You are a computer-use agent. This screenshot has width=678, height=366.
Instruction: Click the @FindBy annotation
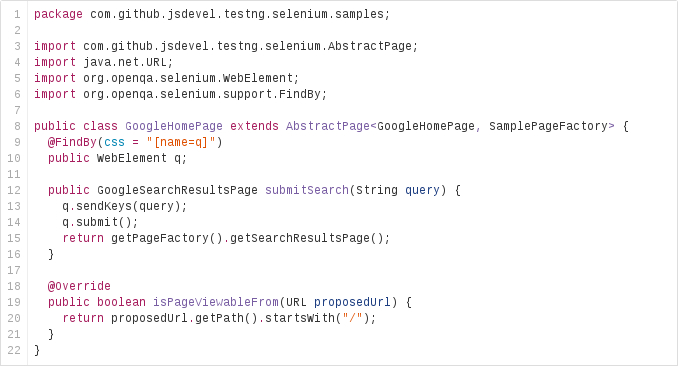click(x=72, y=142)
